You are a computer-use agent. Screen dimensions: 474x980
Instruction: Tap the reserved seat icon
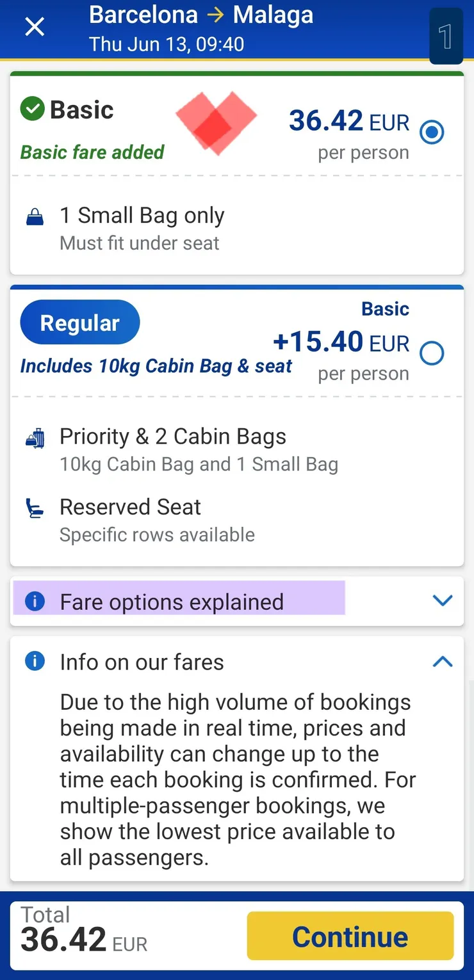(35, 510)
